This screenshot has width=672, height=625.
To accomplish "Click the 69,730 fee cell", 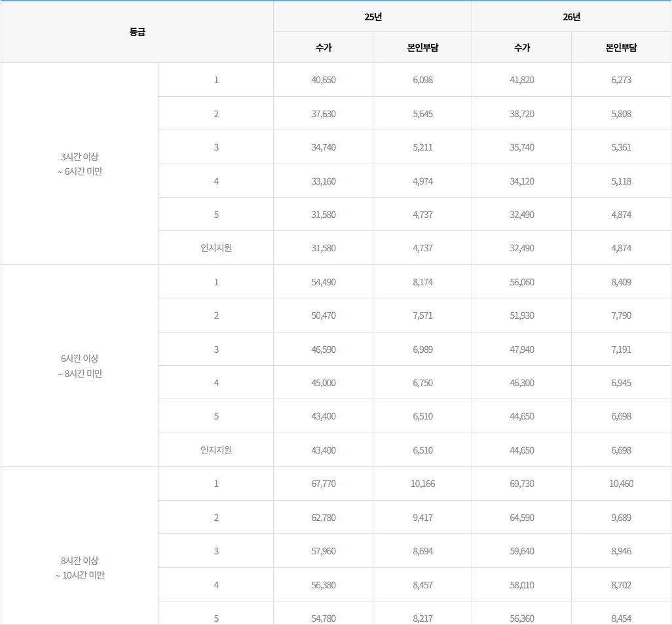I will click(x=521, y=484).
